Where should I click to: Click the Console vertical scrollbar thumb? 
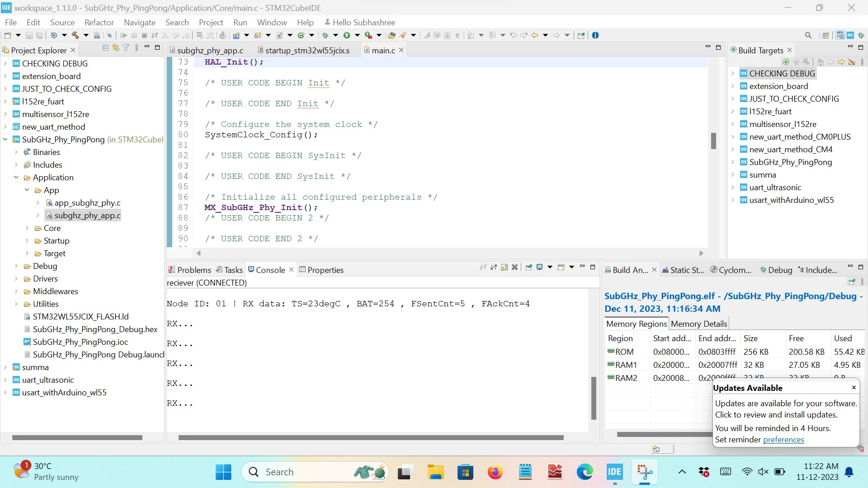[594, 398]
